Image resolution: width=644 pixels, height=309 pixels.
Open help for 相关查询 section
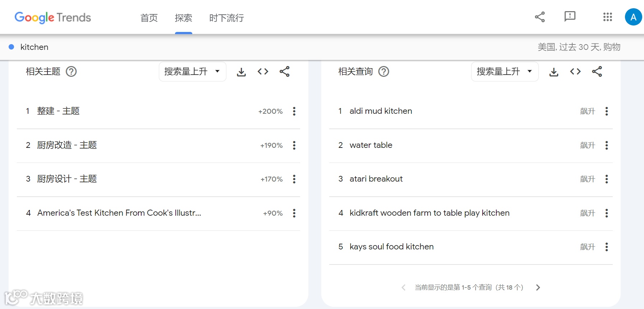pyautogui.click(x=384, y=72)
